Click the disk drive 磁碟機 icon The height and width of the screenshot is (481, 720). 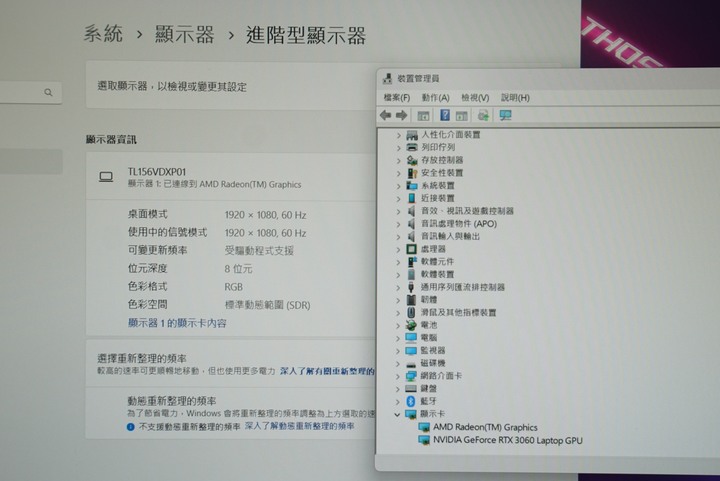(x=411, y=364)
